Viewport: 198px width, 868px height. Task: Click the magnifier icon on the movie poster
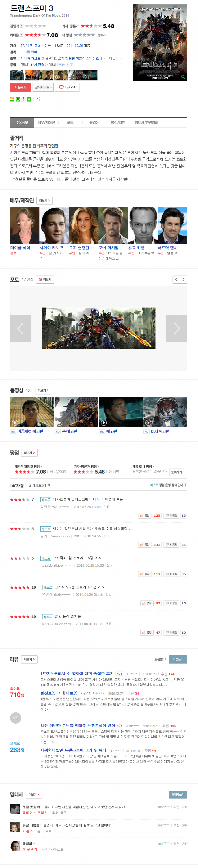[x=183, y=77]
